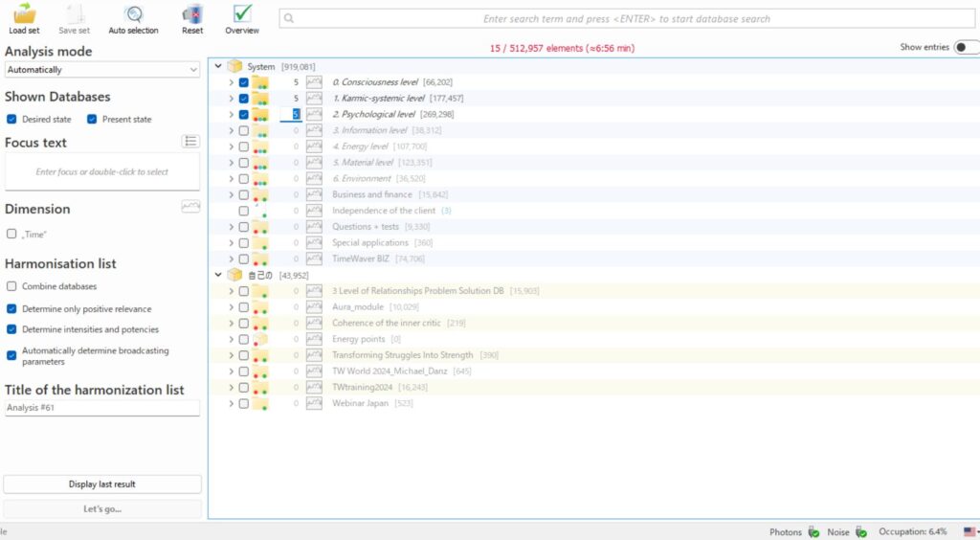Click the Reset toolbar icon

tap(192, 14)
